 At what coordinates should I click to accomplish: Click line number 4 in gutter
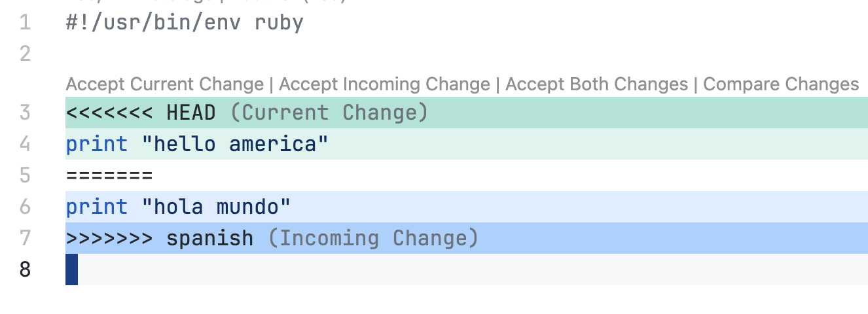click(25, 144)
